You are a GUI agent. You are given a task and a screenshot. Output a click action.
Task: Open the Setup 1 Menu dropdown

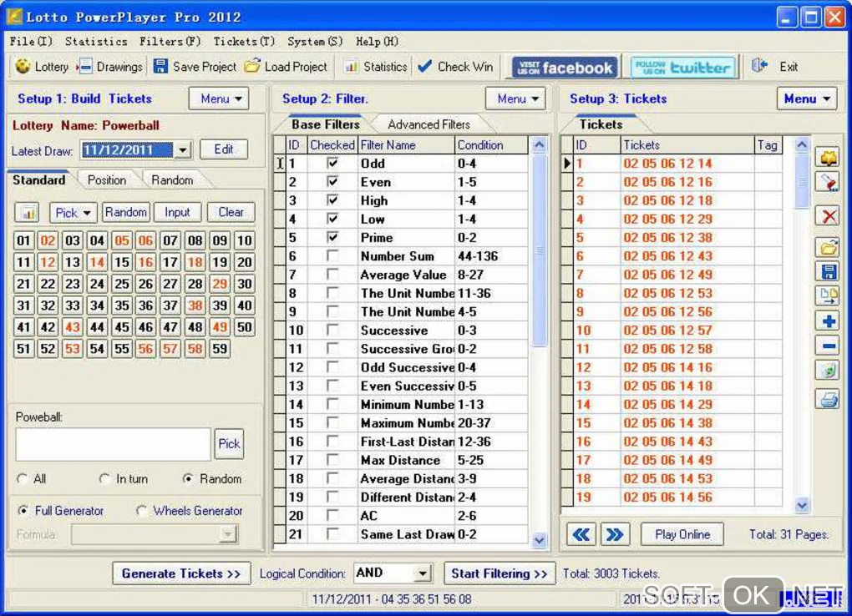[219, 98]
